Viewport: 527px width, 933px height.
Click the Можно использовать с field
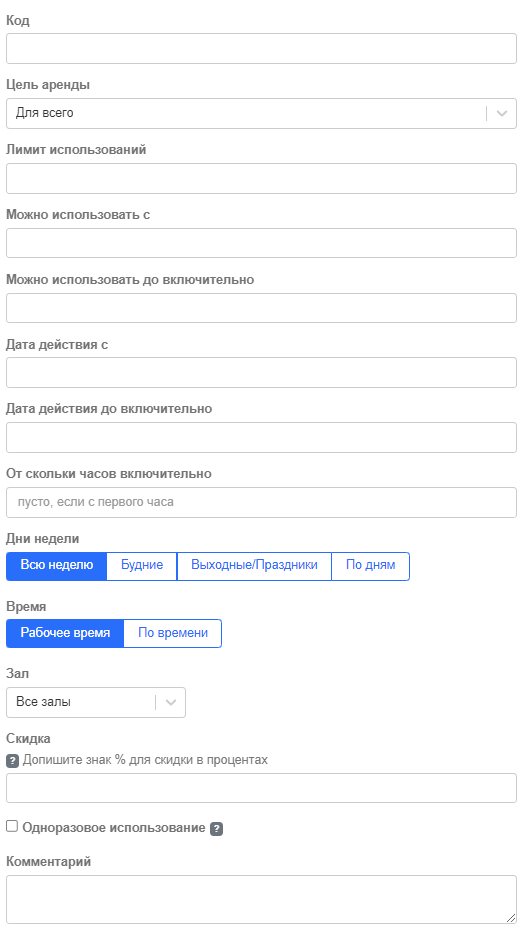tap(261, 243)
